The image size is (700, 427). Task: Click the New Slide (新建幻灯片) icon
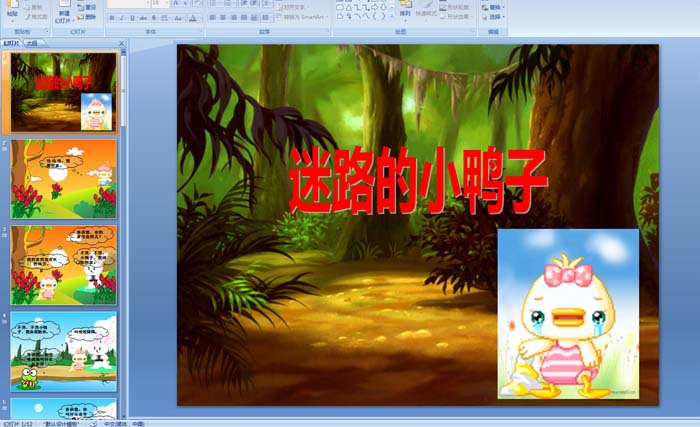(64, 4)
